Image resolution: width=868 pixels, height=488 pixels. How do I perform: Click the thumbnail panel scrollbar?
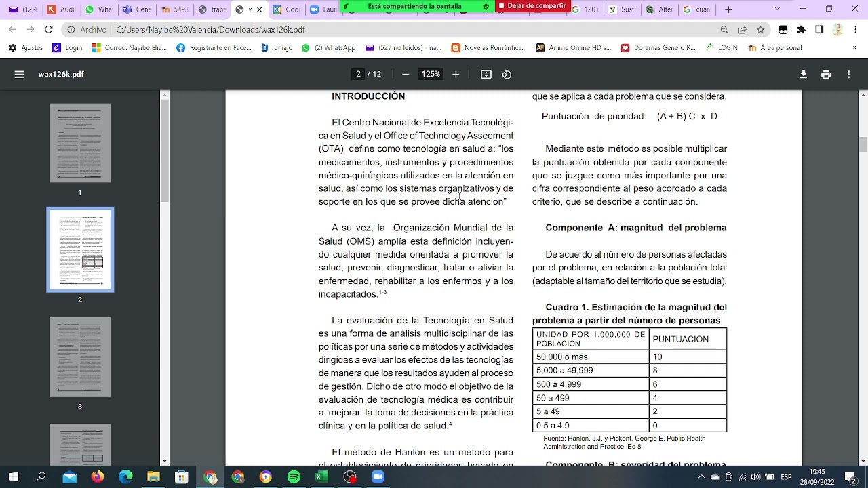[x=165, y=151]
